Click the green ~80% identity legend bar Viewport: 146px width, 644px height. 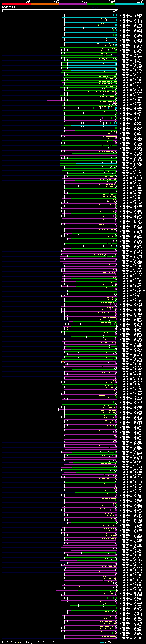(101, 4)
